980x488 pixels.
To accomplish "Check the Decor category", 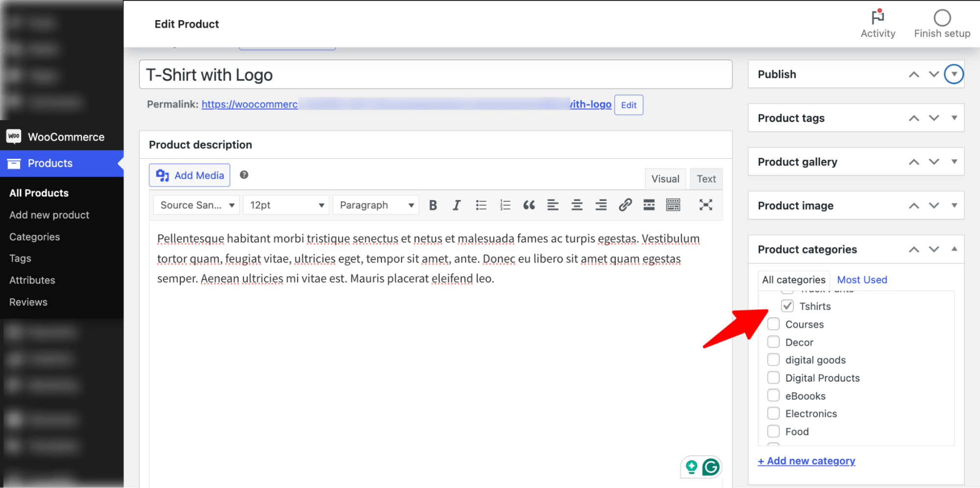I will 773,342.
